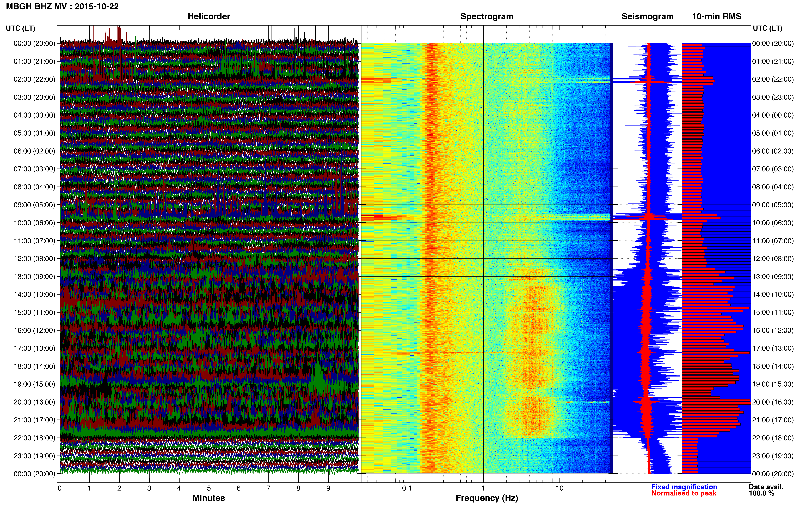Click the 'Frequency (Hz)' x-axis label
812x508 pixels.
pos(487,498)
